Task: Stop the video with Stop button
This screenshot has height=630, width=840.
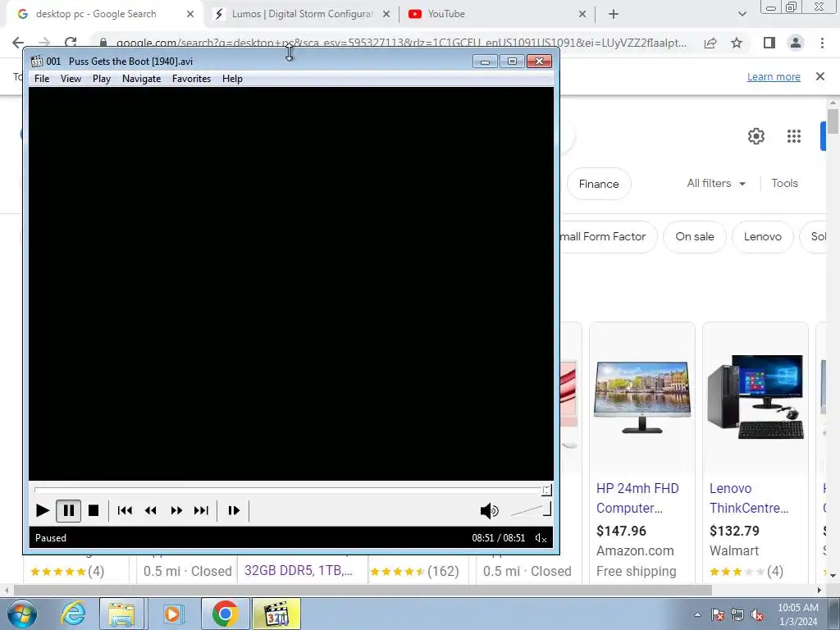Action: (94, 510)
